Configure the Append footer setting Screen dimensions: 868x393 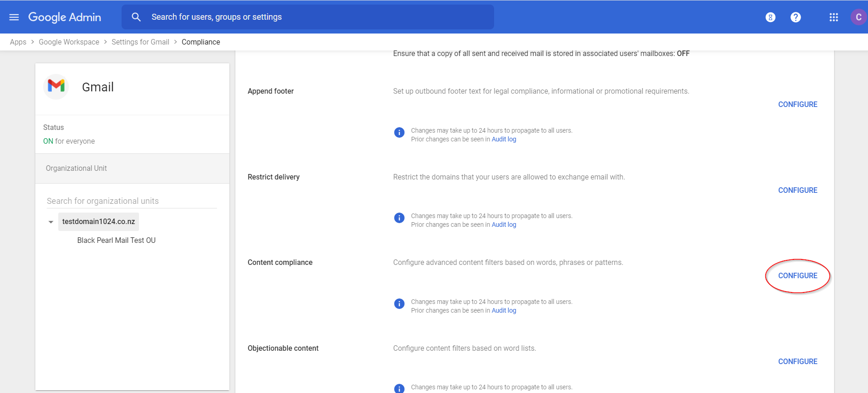(x=797, y=104)
